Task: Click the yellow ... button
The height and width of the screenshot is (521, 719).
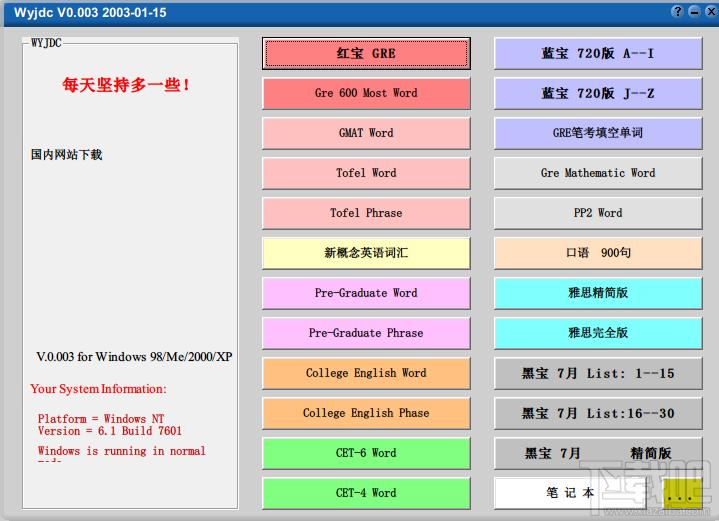Action: [x=682, y=494]
